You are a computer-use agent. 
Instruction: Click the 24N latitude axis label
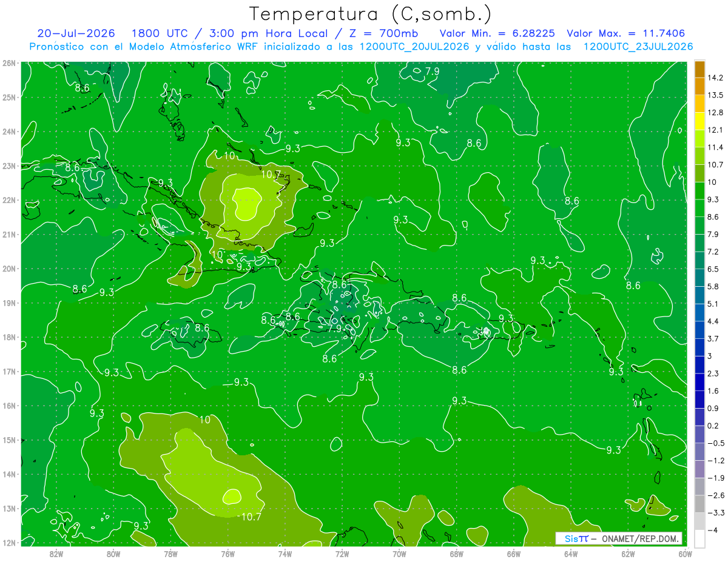tap(8, 132)
